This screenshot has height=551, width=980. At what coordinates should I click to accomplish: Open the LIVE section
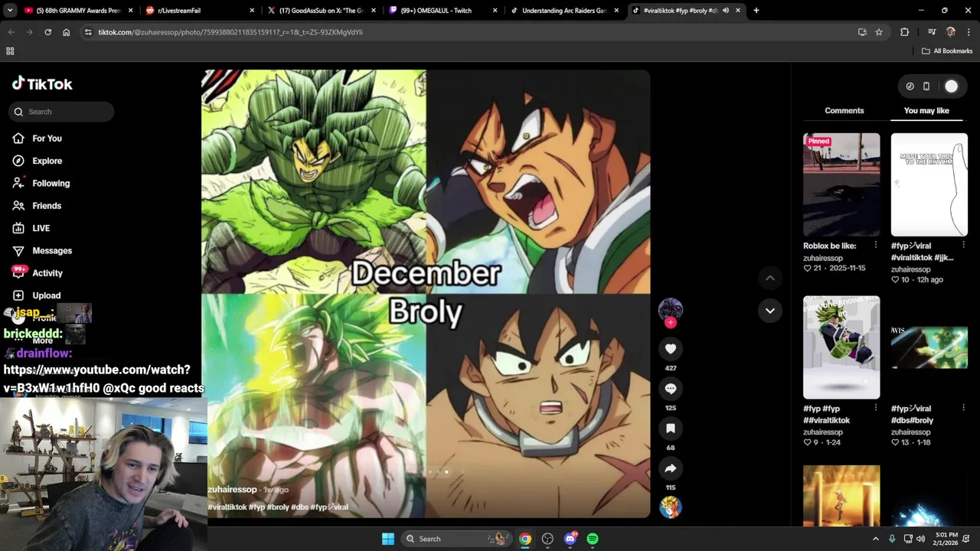pyautogui.click(x=31, y=228)
